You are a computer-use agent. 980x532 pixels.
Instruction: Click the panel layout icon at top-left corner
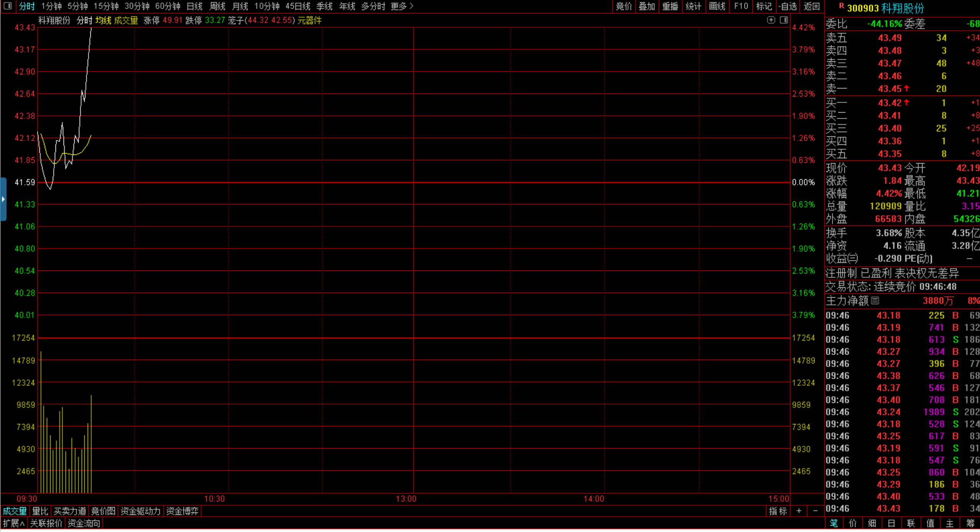coord(8,6)
